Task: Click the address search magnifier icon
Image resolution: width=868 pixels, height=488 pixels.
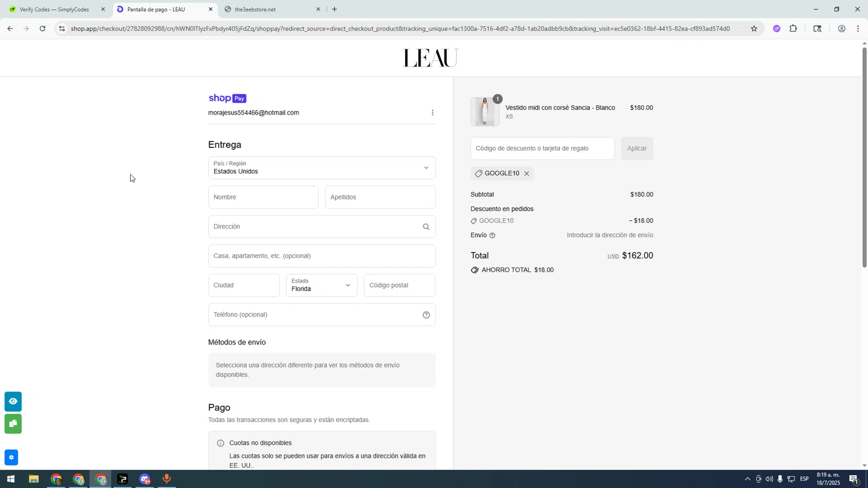Action: pos(426,227)
